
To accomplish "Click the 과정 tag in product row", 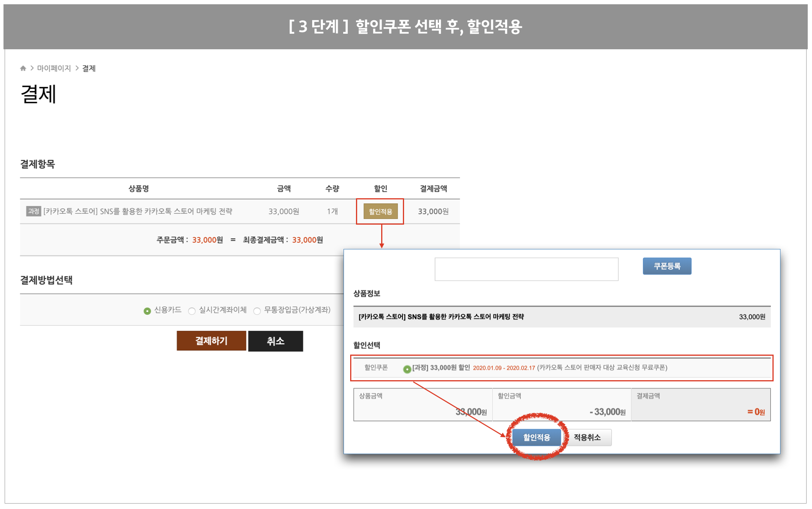I will coord(34,211).
